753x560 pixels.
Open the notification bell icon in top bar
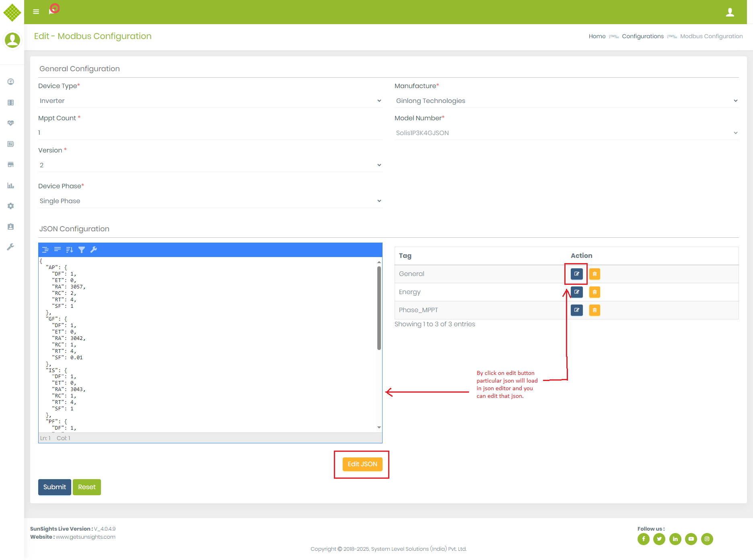click(x=53, y=10)
